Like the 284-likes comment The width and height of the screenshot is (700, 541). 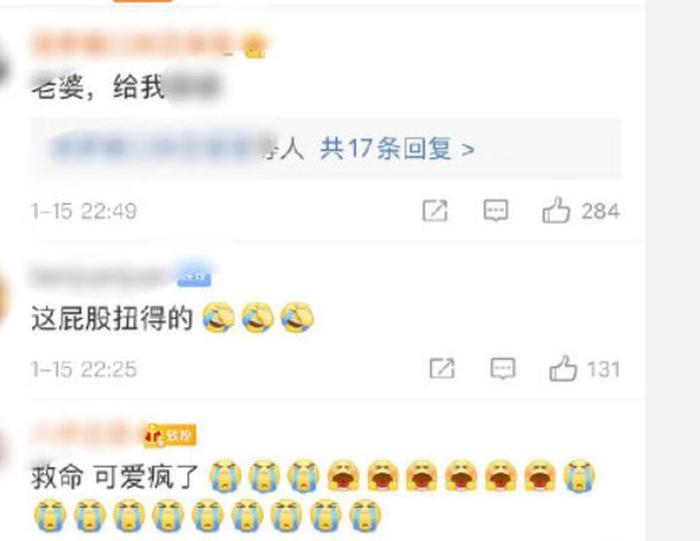click(x=556, y=210)
